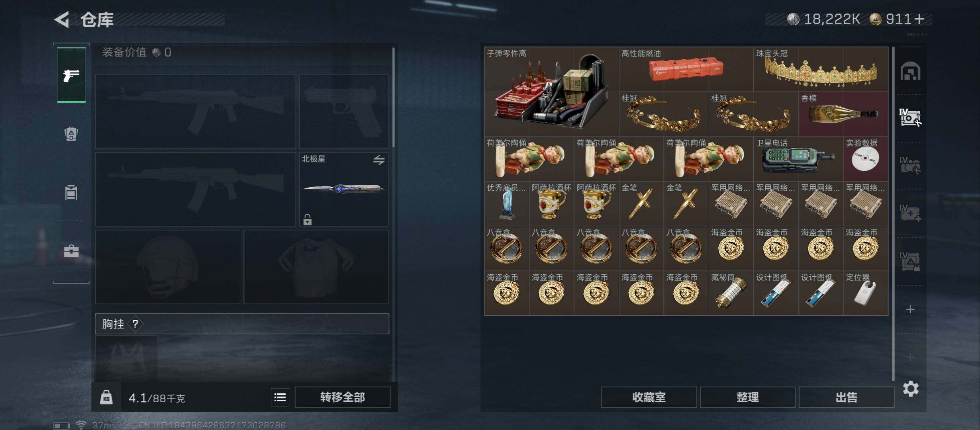
Task: Click the 收藏室 button
Action: point(649,397)
